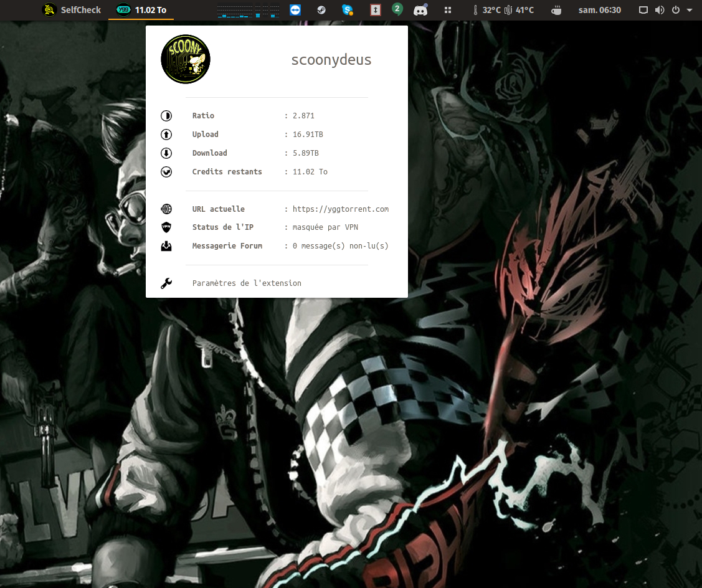Click the Upload arrow icon
This screenshot has width=702, height=588.
coord(166,135)
